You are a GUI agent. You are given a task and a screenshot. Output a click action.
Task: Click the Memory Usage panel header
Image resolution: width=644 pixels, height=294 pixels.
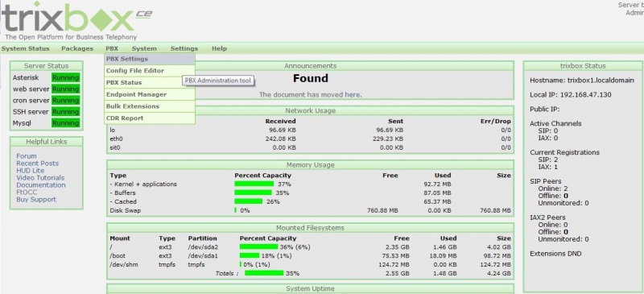coord(311,165)
